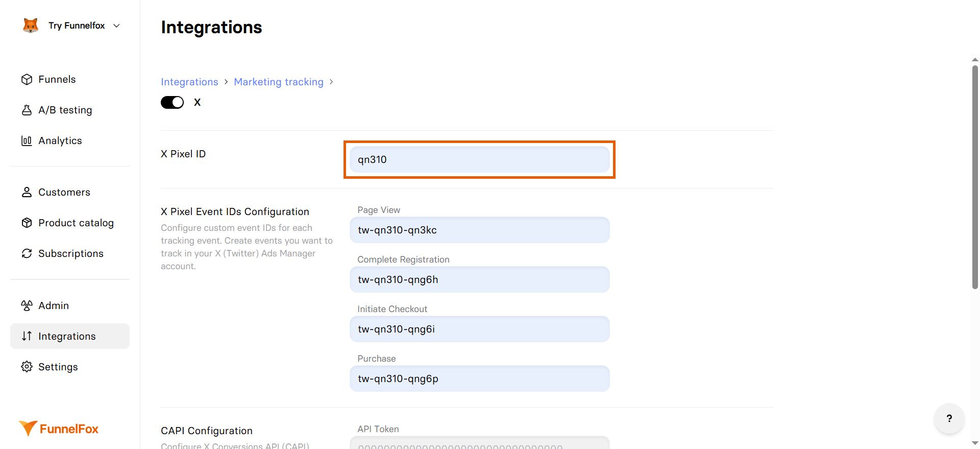The image size is (980, 449).
Task: Click the Analytics bar chart icon
Action: coord(27,140)
